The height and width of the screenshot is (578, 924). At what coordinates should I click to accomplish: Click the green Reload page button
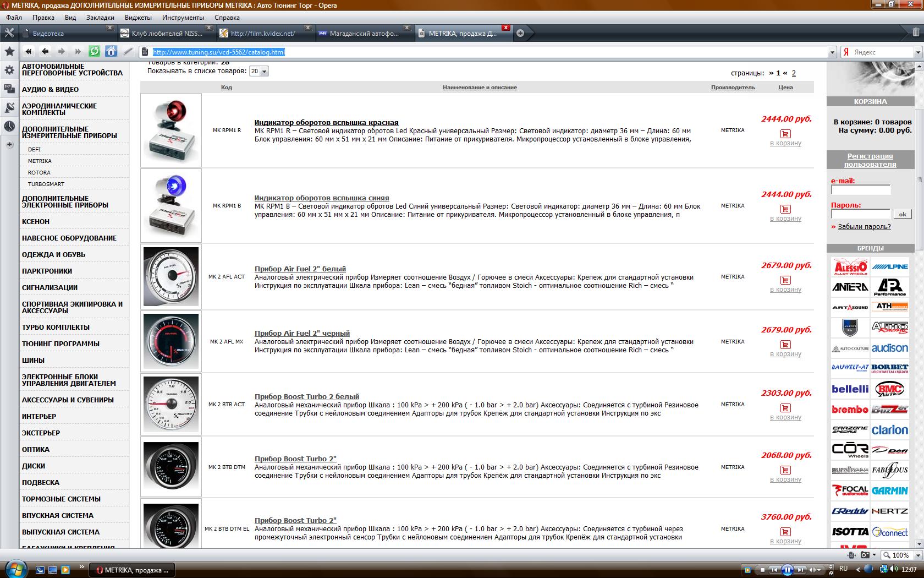tap(95, 51)
